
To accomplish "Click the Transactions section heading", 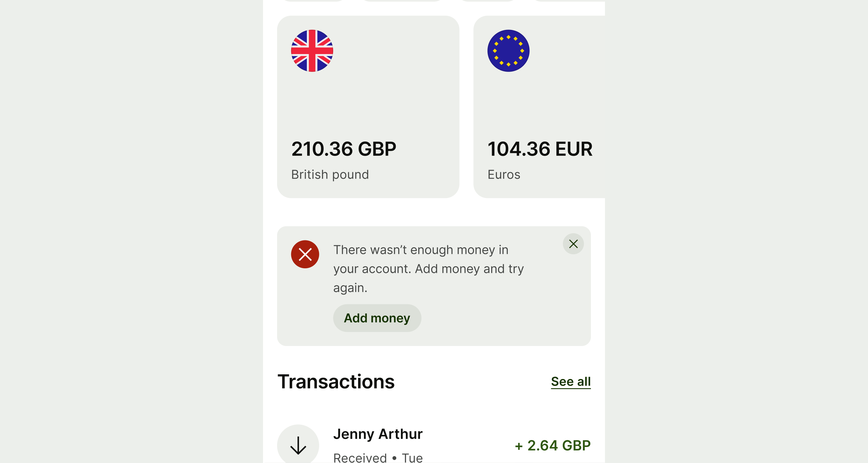I will coord(336,382).
